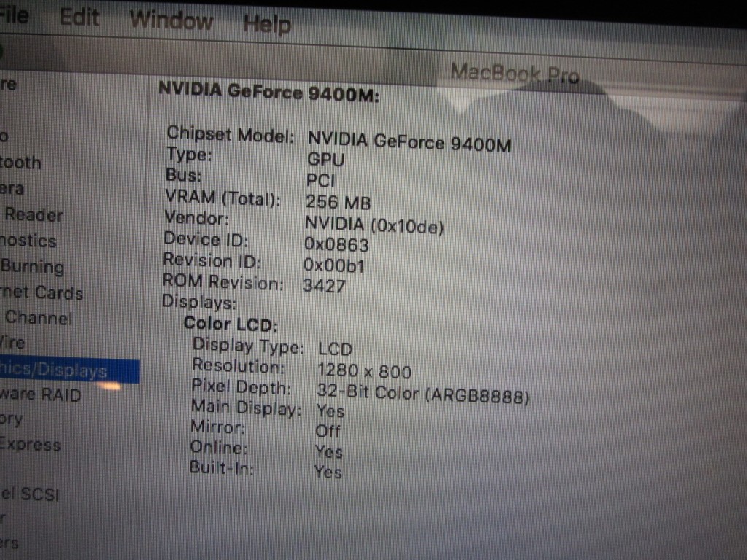Click the MacBook Pro window title

click(515, 74)
